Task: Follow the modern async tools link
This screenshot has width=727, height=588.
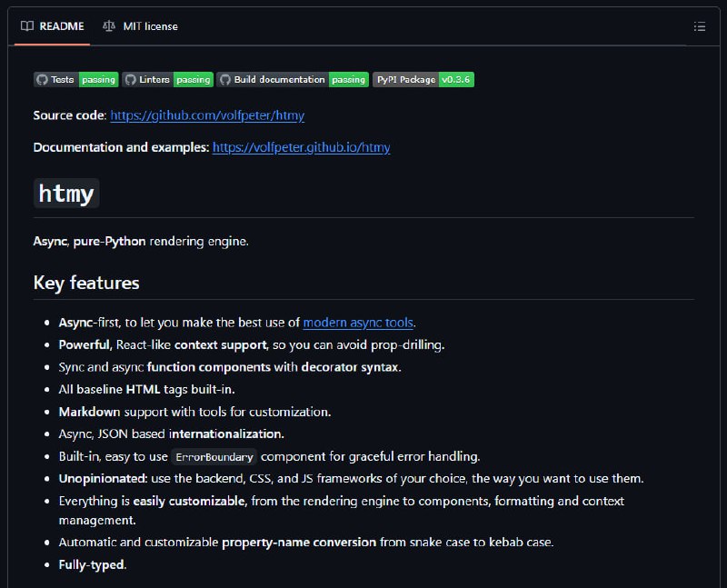Action: (x=358, y=323)
